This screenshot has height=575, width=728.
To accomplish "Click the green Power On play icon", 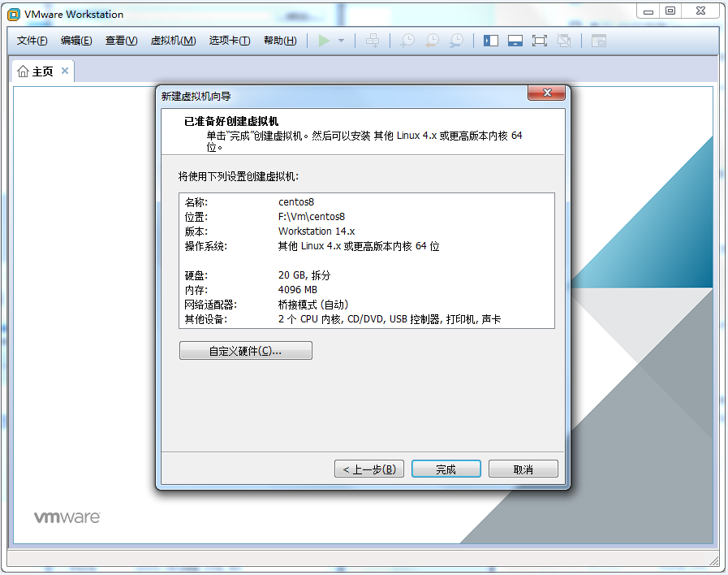I will pyautogui.click(x=324, y=41).
